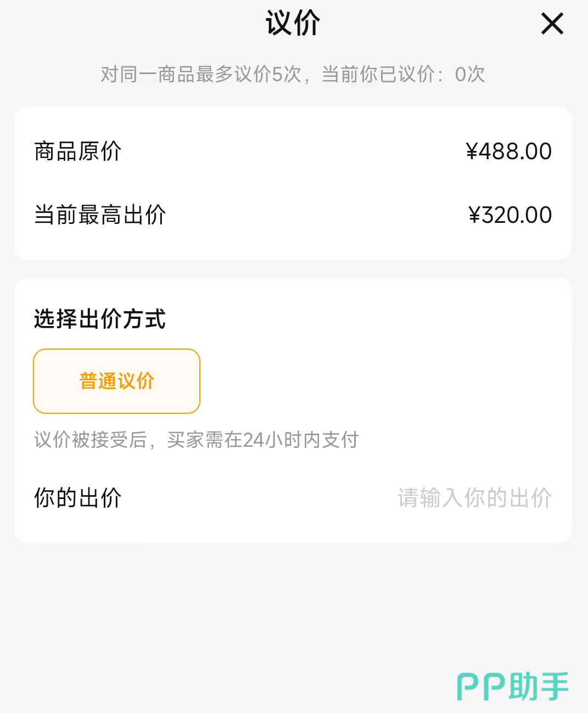The image size is (588, 713).
Task: Click the 24小时内支付 payment notice text
Action: pyautogui.click(x=300, y=440)
